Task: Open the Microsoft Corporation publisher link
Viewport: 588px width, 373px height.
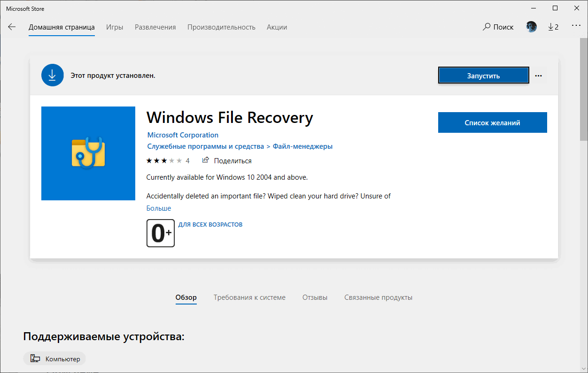Action: pyautogui.click(x=182, y=135)
